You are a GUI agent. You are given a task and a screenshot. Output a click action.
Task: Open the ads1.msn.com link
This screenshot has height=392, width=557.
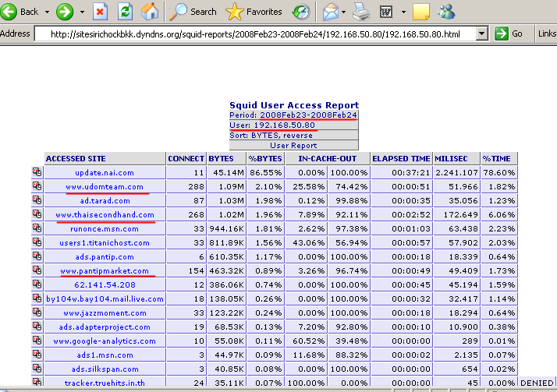pos(105,355)
